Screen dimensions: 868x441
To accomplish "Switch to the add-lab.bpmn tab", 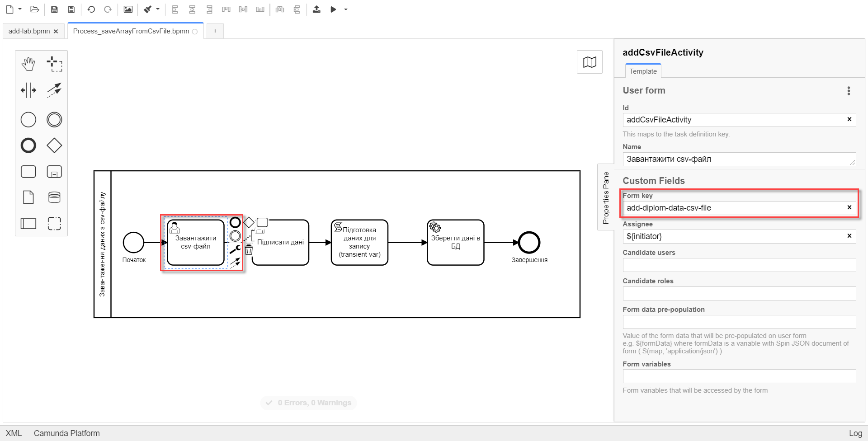I will [29, 31].
